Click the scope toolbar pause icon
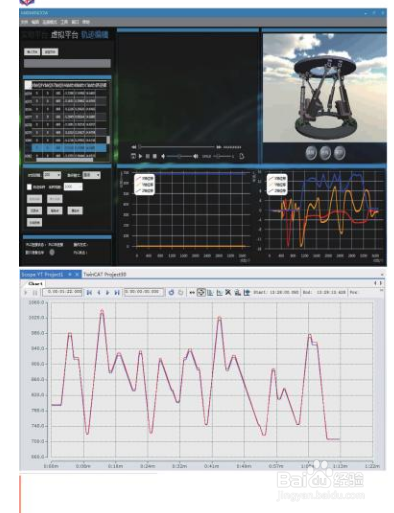Viewport: 394px width, 513px height. click(35, 292)
